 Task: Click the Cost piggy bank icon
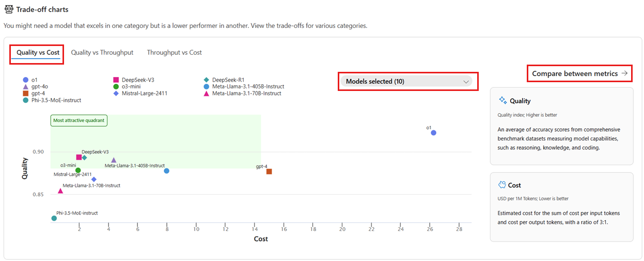click(502, 185)
